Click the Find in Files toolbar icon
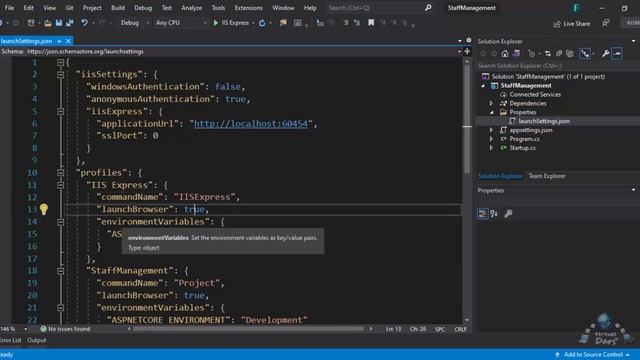 point(283,23)
